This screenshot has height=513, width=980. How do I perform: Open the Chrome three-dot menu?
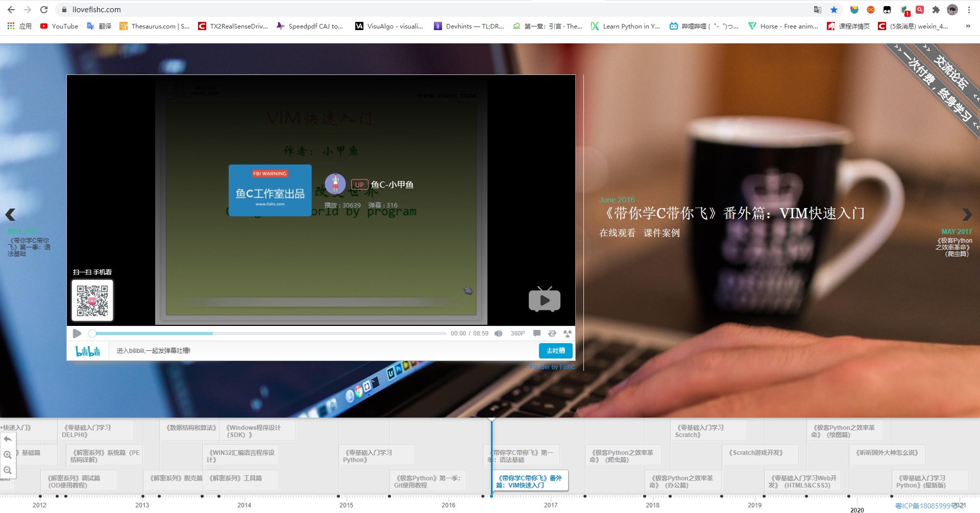pyautogui.click(x=969, y=10)
